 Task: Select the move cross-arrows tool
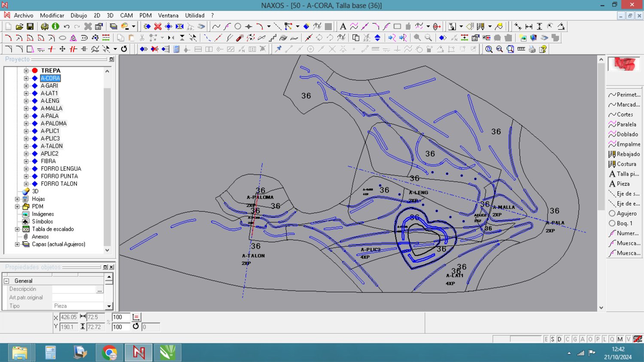tap(62, 49)
